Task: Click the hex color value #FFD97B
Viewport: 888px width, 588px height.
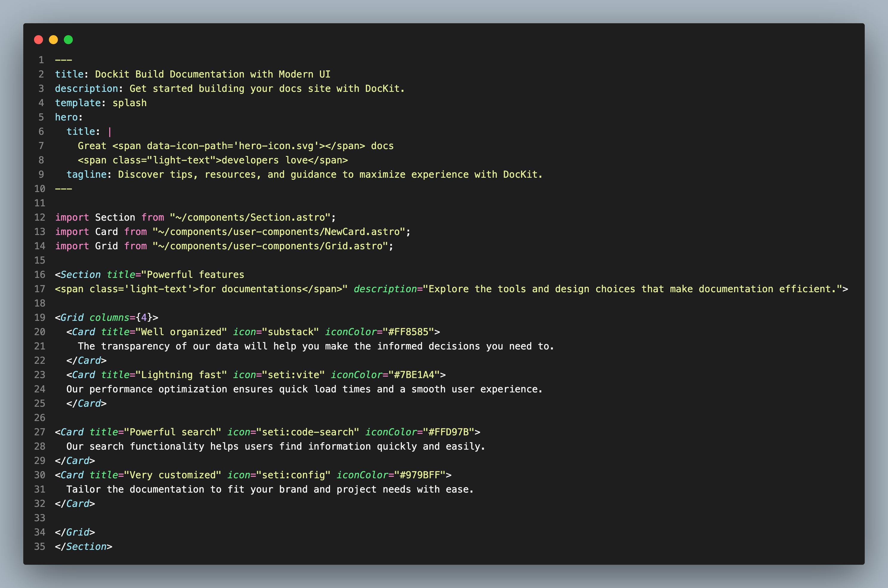Action: pos(448,432)
